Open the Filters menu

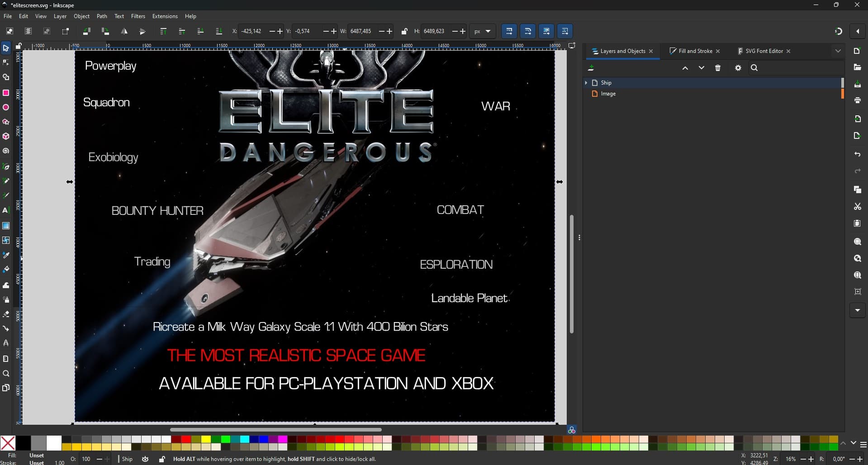click(138, 16)
